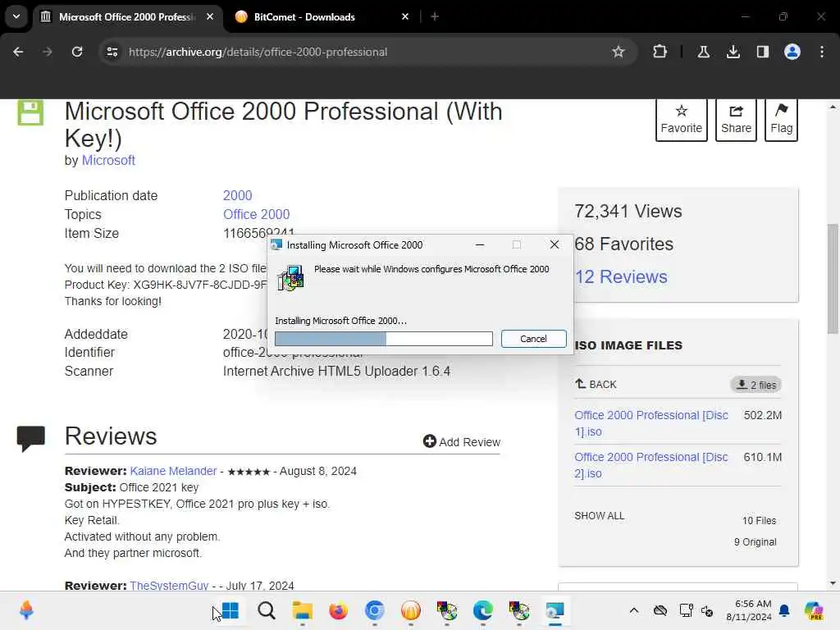Open the active installer taskbar icon
840x630 pixels.
(x=555, y=610)
